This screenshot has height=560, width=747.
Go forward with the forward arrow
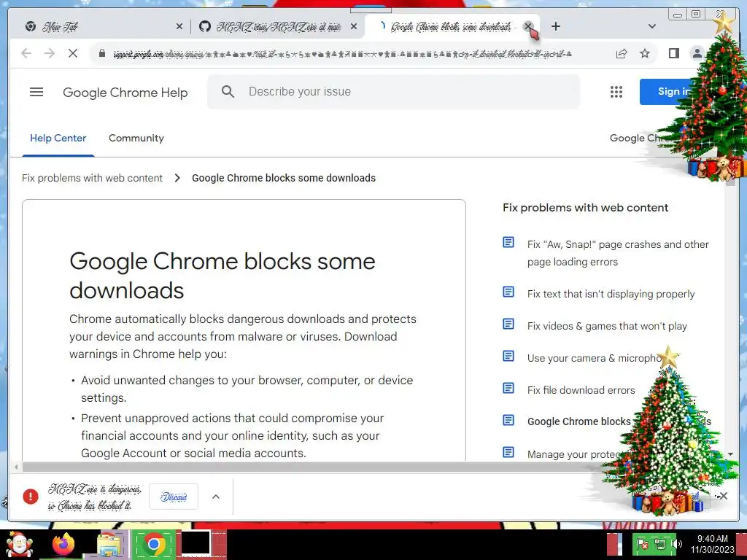[x=50, y=53]
